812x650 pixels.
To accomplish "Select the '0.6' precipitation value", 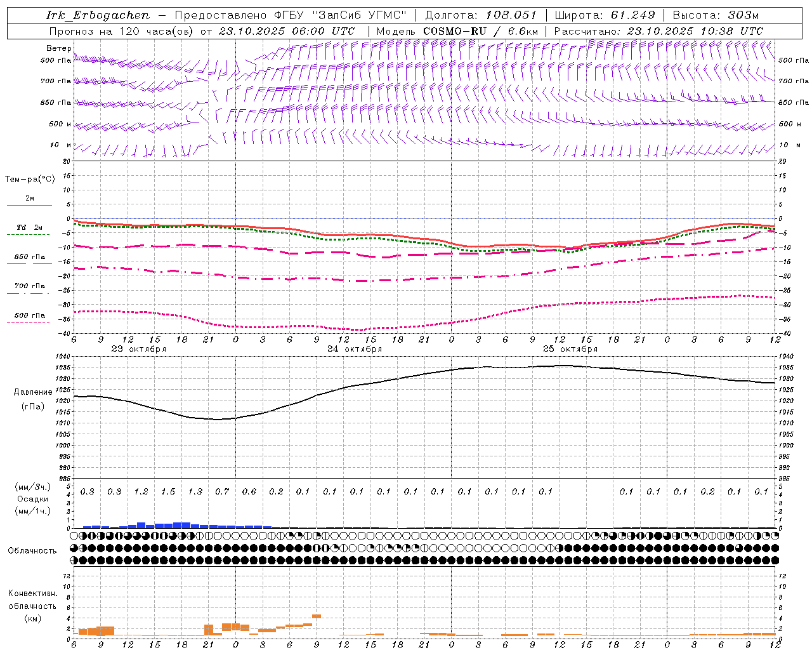I will [x=249, y=492].
